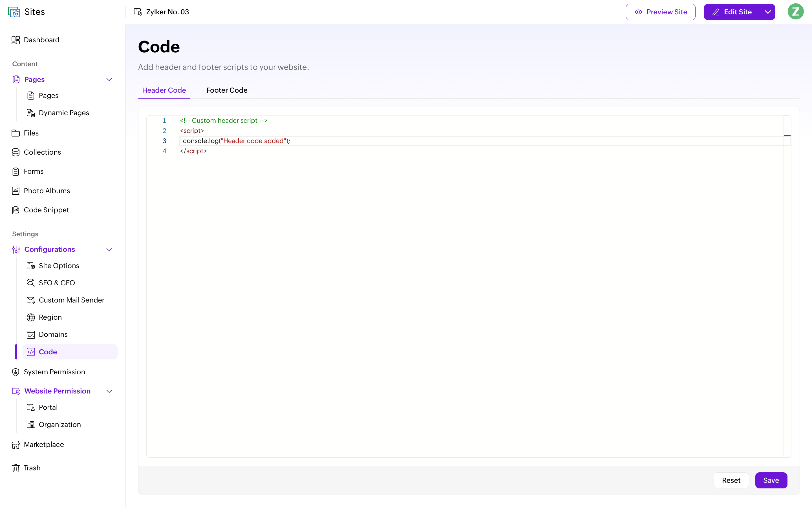
Task: Click the SEO & GEO icon
Action: coord(30,283)
